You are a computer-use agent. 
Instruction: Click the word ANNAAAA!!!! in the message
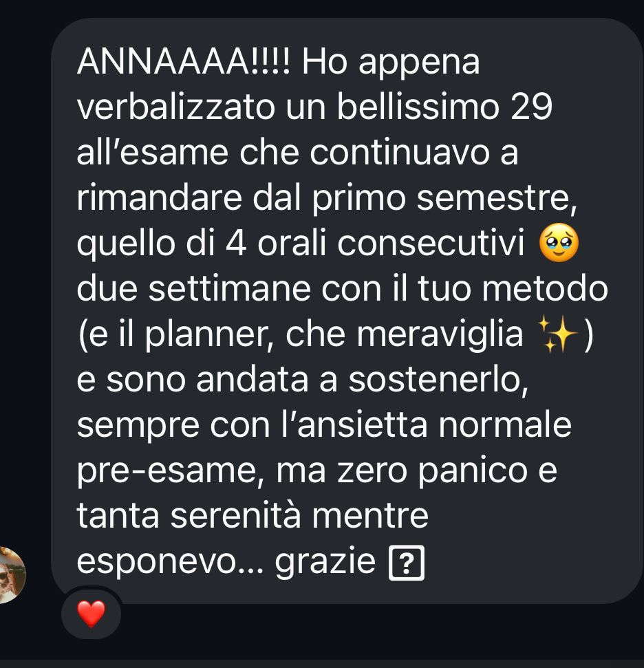point(184,61)
